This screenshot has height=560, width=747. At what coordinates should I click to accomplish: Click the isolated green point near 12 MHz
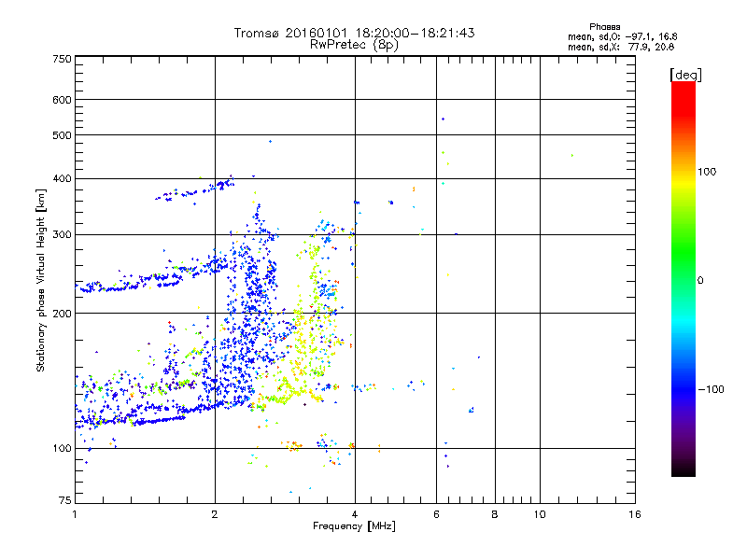coord(572,155)
